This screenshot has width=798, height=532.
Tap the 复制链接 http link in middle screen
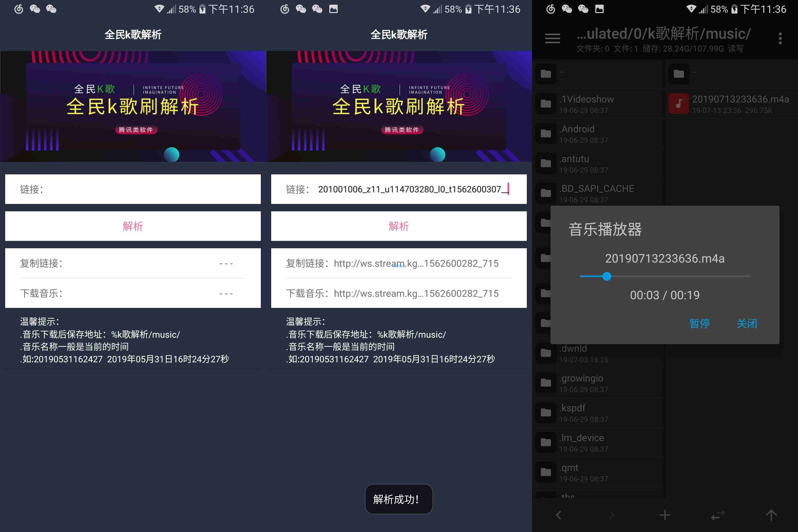tap(416, 263)
